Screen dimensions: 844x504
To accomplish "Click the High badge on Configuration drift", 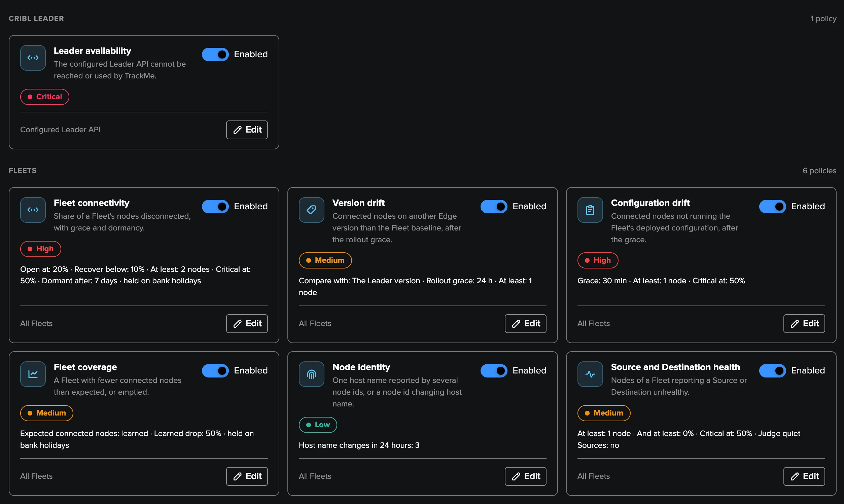I will click(x=598, y=260).
